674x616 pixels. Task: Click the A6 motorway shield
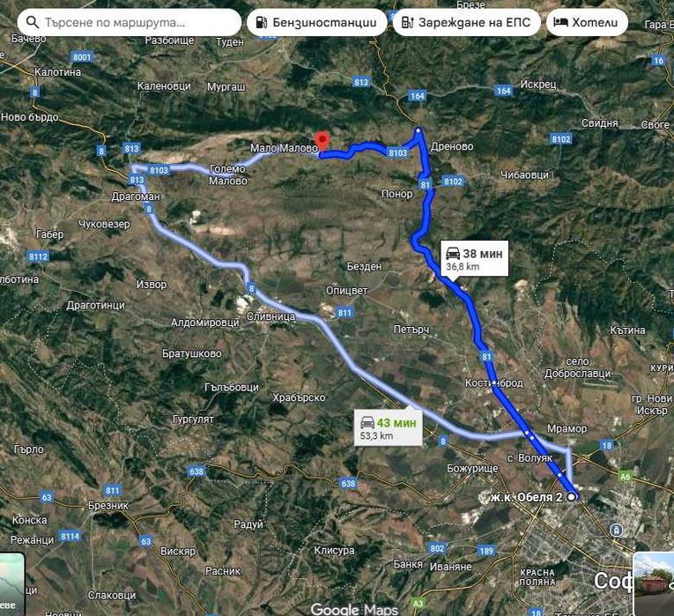point(625,476)
